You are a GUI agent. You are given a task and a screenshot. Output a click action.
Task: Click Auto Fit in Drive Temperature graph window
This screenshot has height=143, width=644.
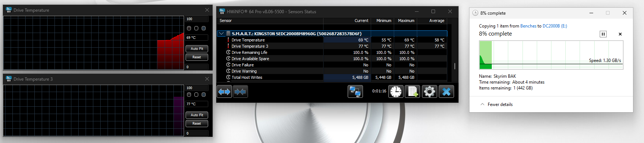(197, 49)
